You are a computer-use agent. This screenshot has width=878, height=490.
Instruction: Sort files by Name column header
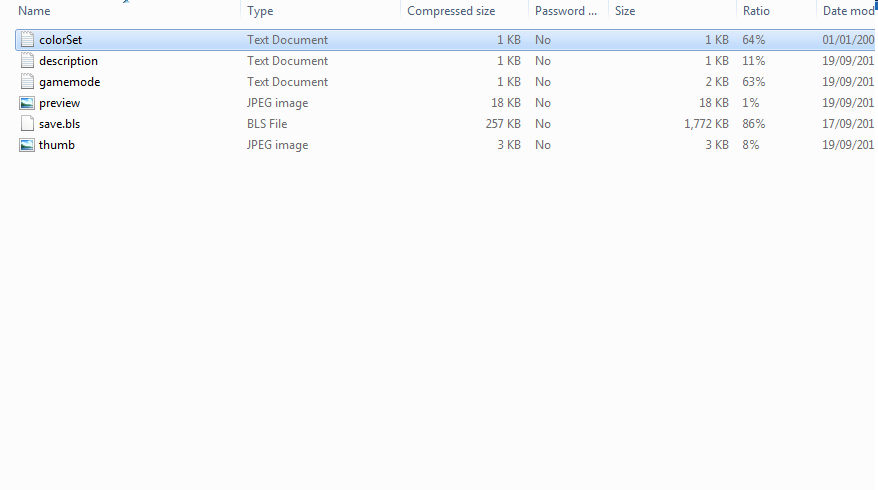(x=34, y=11)
